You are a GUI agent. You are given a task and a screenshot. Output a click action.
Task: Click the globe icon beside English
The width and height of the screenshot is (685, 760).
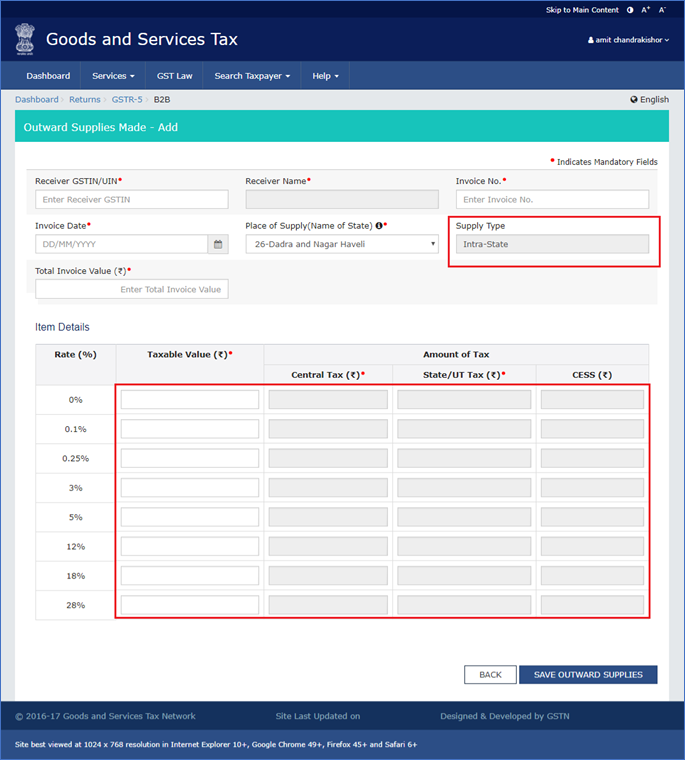point(634,99)
